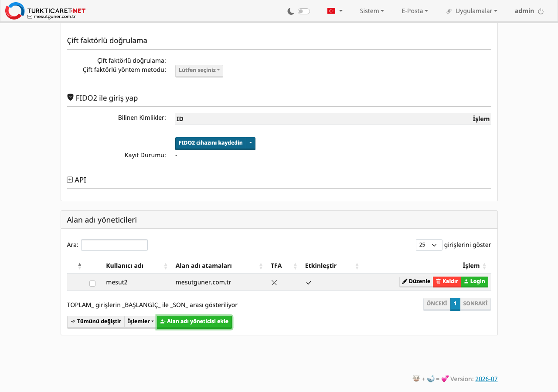Image resolution: width=558 pixels, height=392 pixels.
Task: Sort by Etkinleştir column arrows
Action: [357, 266]
